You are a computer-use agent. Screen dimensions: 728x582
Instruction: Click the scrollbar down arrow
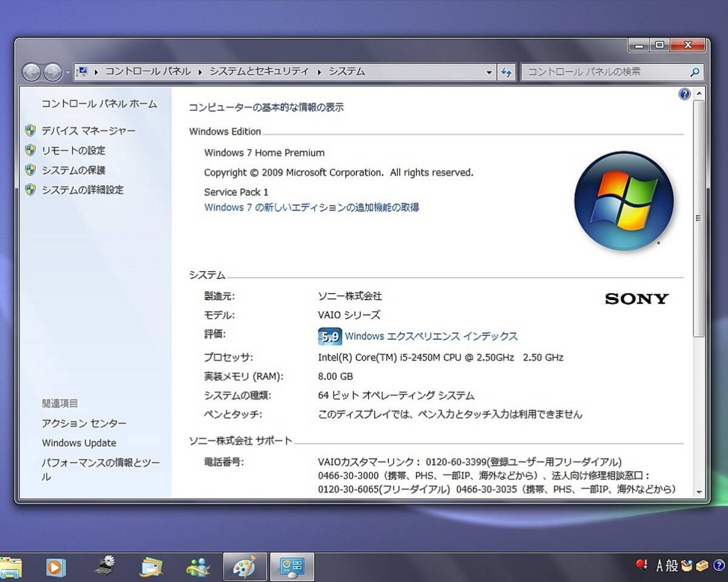click(x=699, y=492)
